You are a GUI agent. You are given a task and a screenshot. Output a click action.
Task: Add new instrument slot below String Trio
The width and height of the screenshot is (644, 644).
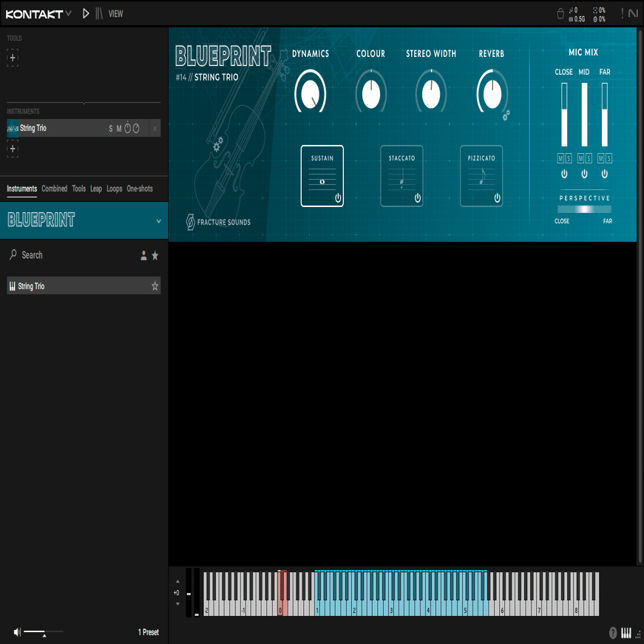click(x=13, y=149)
